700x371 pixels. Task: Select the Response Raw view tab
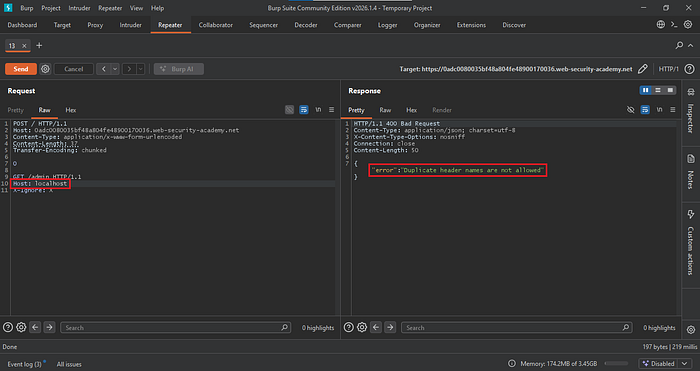pyautogui.click(x=385, y=110)
